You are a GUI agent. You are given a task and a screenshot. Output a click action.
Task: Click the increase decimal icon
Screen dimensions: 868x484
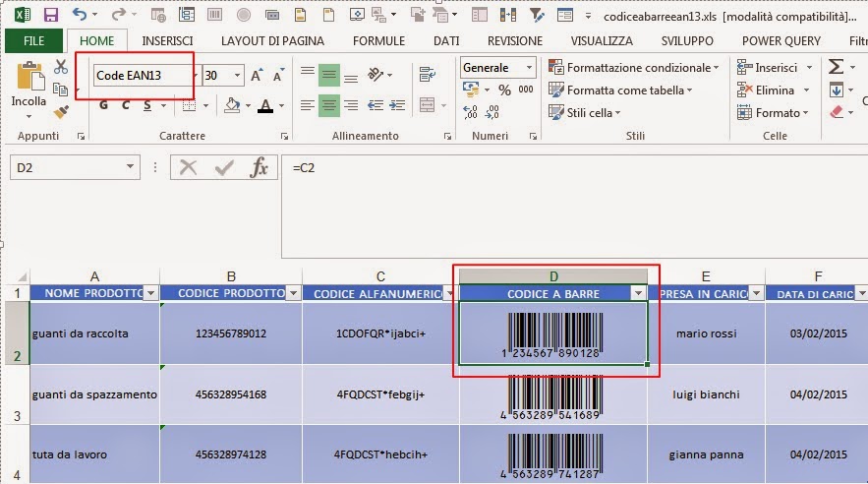[x=471, y=112]
